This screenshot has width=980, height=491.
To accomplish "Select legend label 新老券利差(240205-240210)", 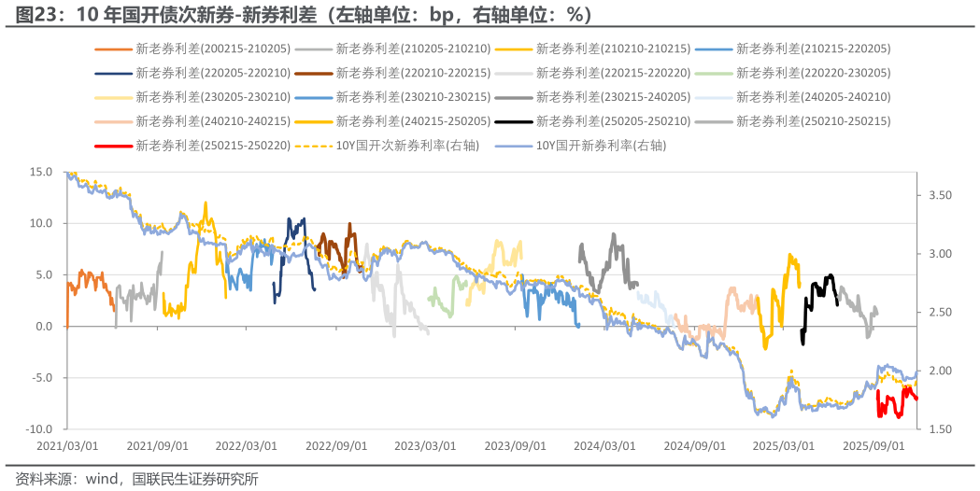I will pos(813,97).
